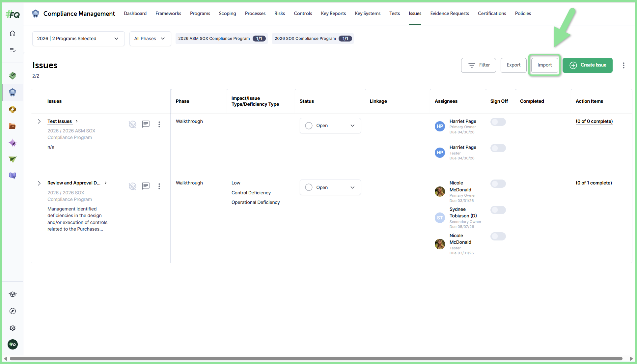Image resolution: width=637 pixels, height=364 pixels.
Task: Open the purple book icon in sidebar
Action: [13, 176]
